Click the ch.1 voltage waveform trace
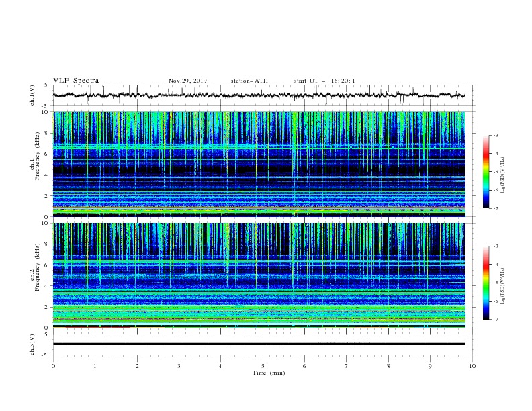532x411 pixels. pos(259,95)
